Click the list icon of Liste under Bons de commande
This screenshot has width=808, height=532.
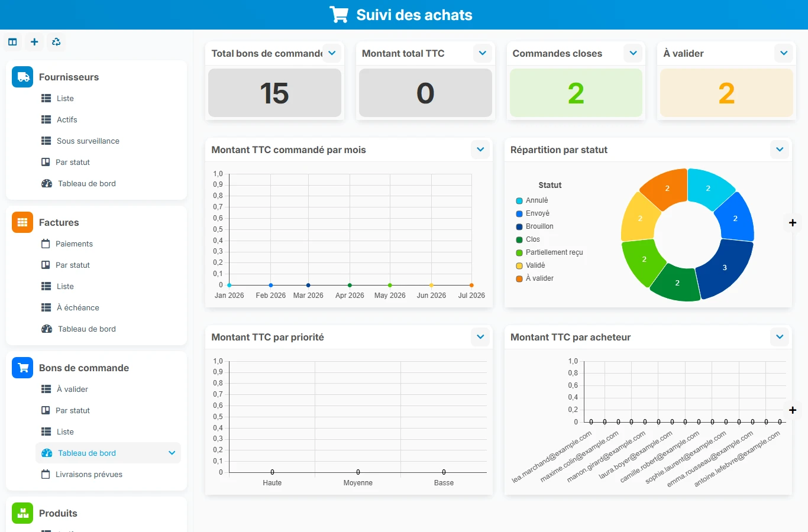pyautogui.click(x=46, y=432)
